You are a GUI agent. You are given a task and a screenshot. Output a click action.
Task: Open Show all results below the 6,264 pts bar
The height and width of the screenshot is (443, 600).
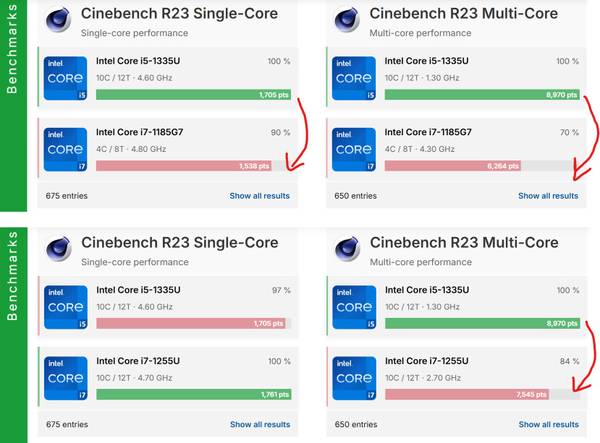tap(548, 196)
